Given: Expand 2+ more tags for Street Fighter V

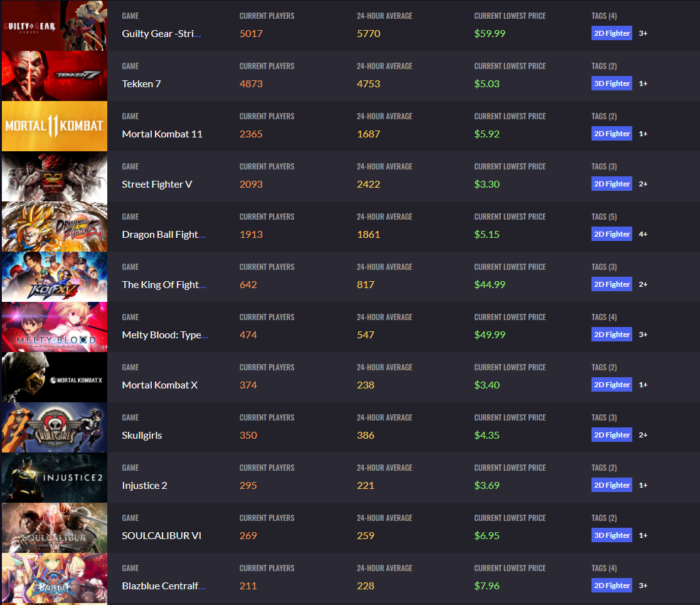Looking at the screenshot, I should pyautogui.click(x=643, y=184).
